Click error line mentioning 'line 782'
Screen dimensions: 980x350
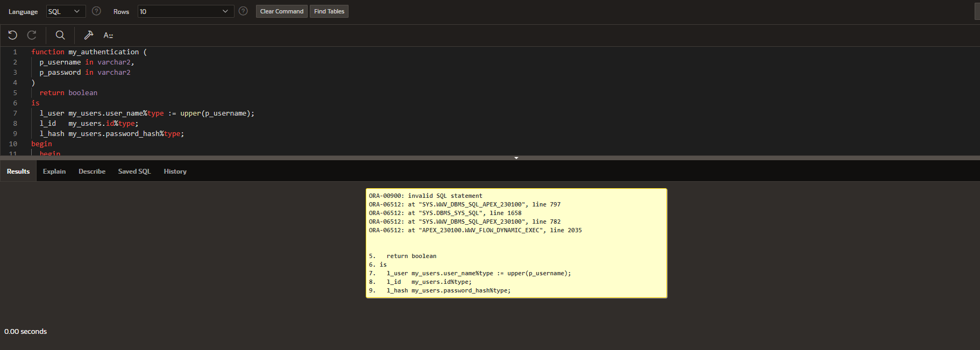pyautogui.click(x=465, y=222)
